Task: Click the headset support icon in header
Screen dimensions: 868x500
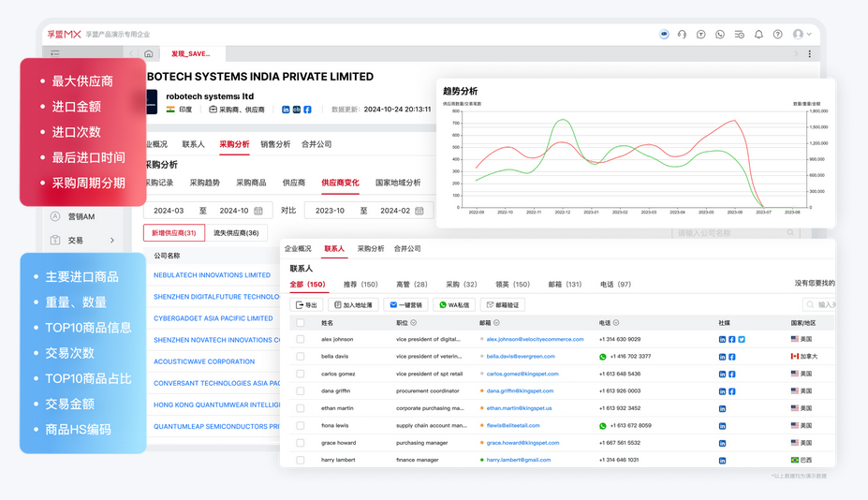Action: click(x=682, y=35)
